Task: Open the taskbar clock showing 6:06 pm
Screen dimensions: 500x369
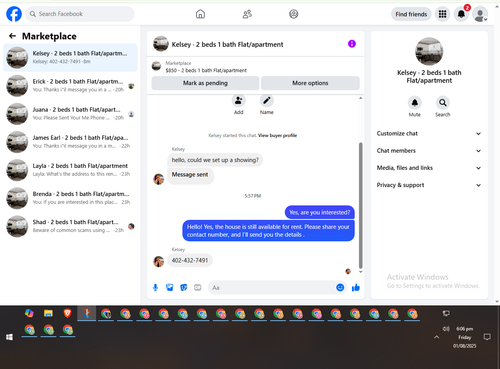Action: point(464,337)
